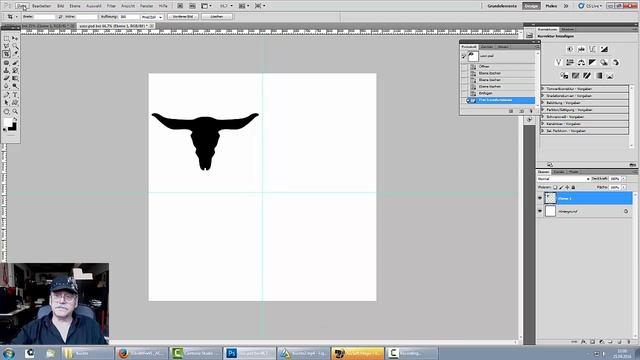Toggle lock position
The height and width of the screenshot is (360, 640).
point(567,187)
